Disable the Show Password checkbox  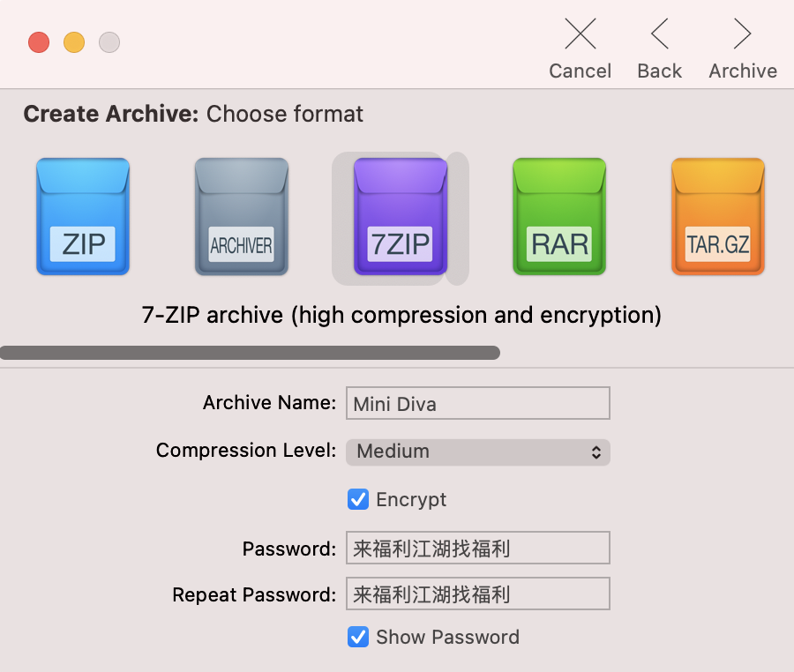(358, 637)
